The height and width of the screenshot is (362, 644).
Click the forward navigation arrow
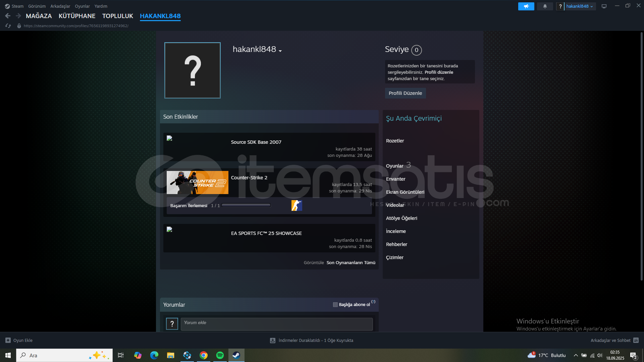click(18, 16)
